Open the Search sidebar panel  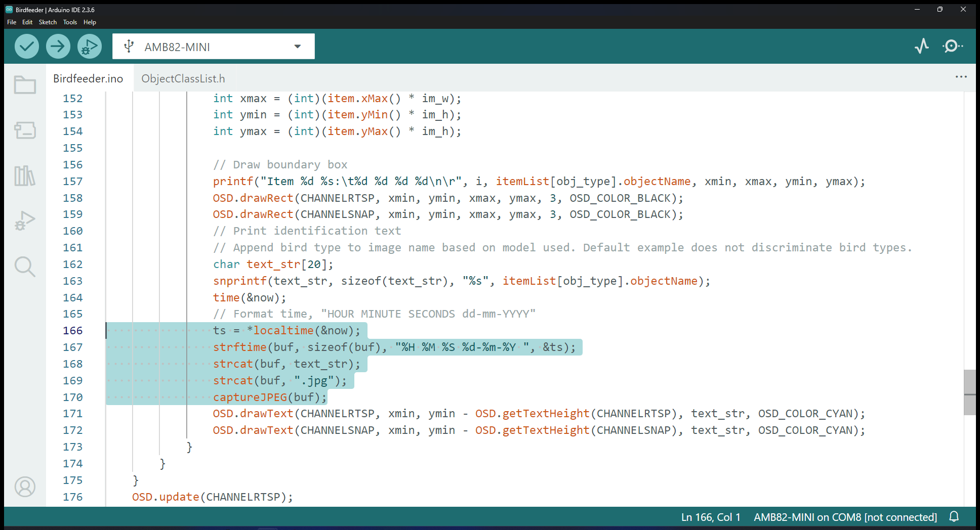pos(25,267)
